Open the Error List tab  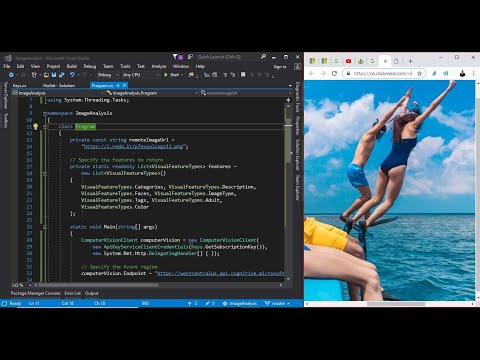(x=72, y=293)
